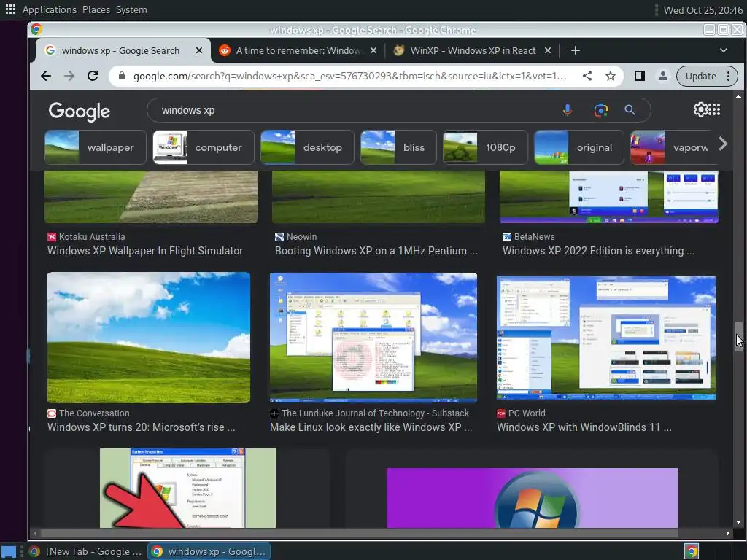This screenshot has height=560, width=747.
Task: Open the Applications menu
Action: tap(49, 9)
